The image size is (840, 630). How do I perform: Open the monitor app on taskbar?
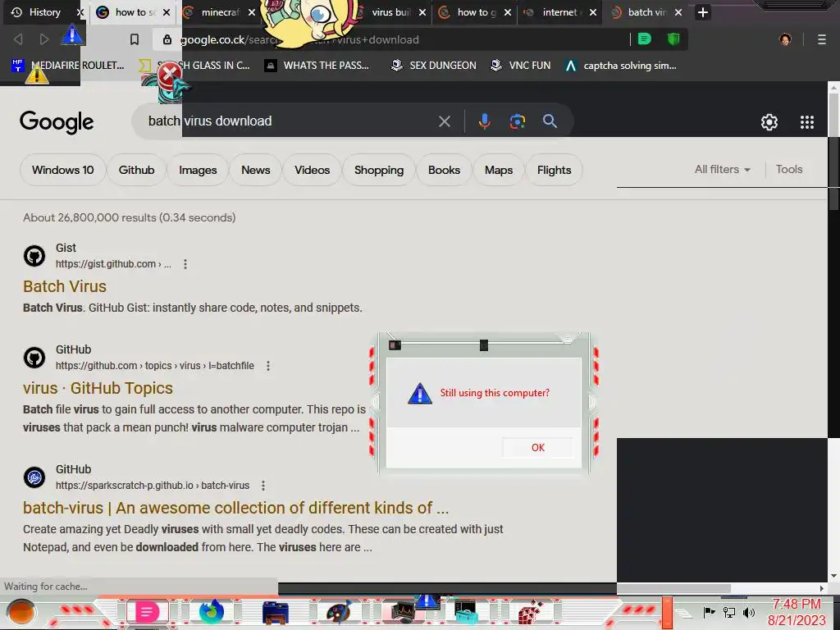[403, 613]
